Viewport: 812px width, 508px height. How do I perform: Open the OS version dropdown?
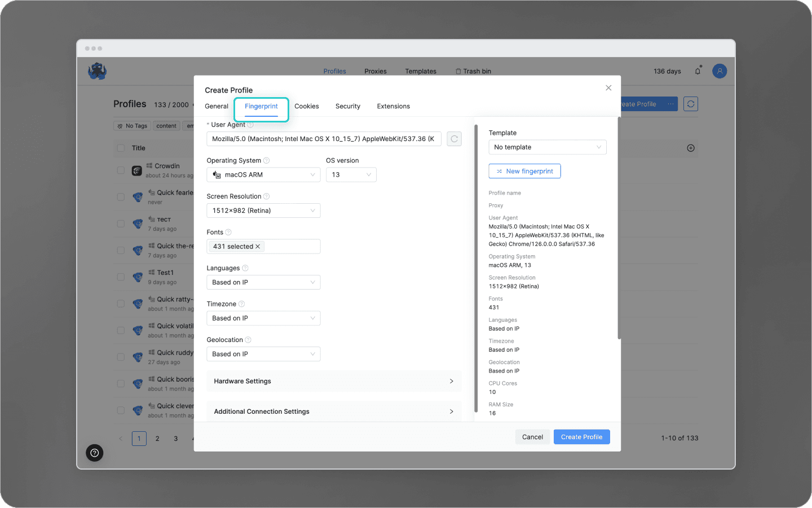click(x=351, y=175)
